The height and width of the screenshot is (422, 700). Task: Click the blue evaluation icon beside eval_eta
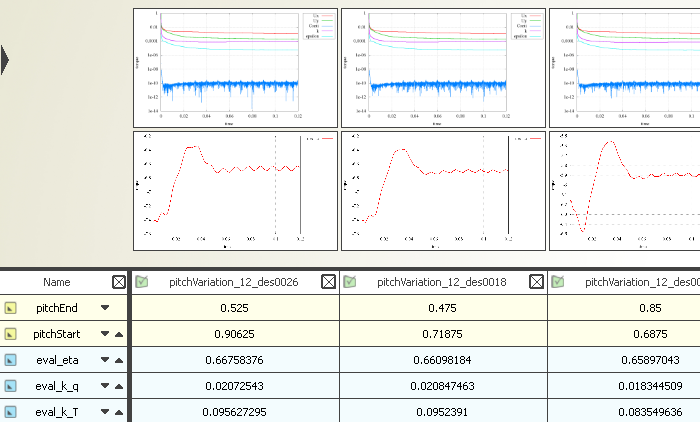(x=10, y=359)
